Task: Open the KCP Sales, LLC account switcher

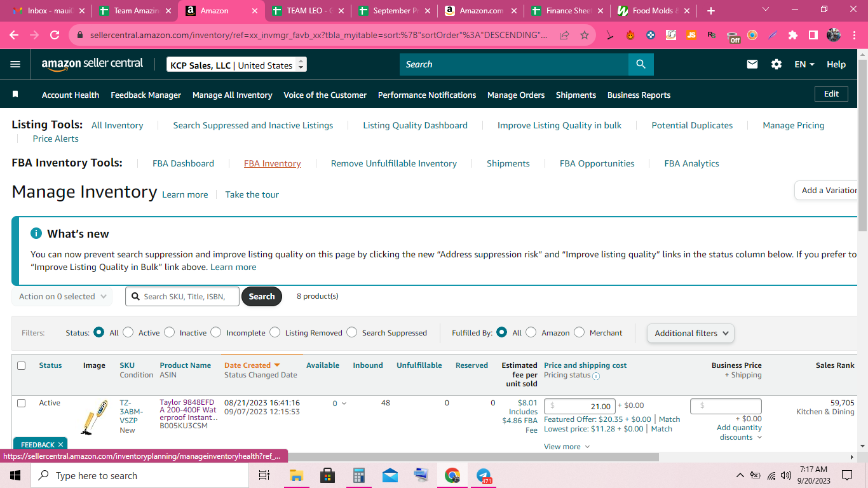Action: (x=236, y=65)
